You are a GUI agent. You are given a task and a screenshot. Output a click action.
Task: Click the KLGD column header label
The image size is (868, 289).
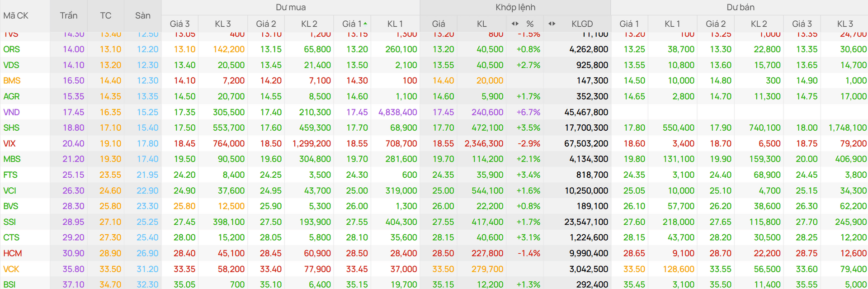pos(582,24)
